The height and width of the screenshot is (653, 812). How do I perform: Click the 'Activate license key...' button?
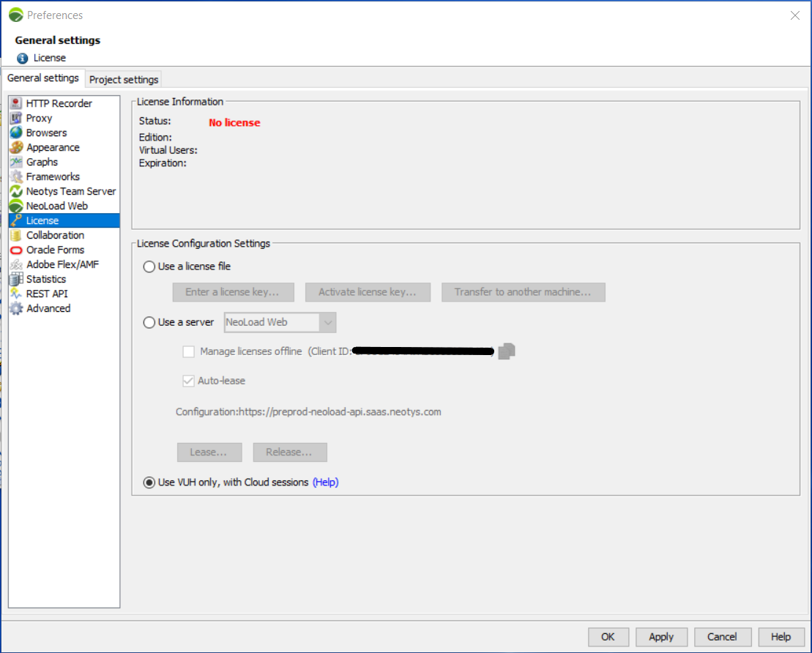(x=368, y=292)
